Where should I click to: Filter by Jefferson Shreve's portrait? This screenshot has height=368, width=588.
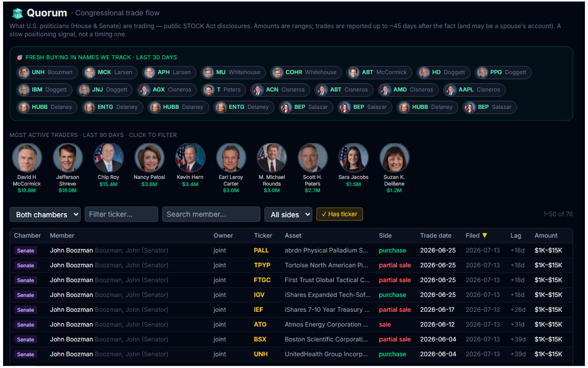(x=67, y=158)
